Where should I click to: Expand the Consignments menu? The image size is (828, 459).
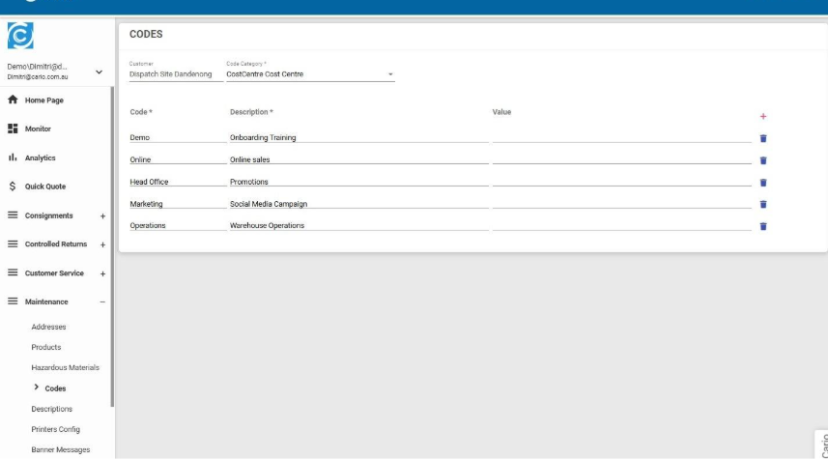coord(102,216)
